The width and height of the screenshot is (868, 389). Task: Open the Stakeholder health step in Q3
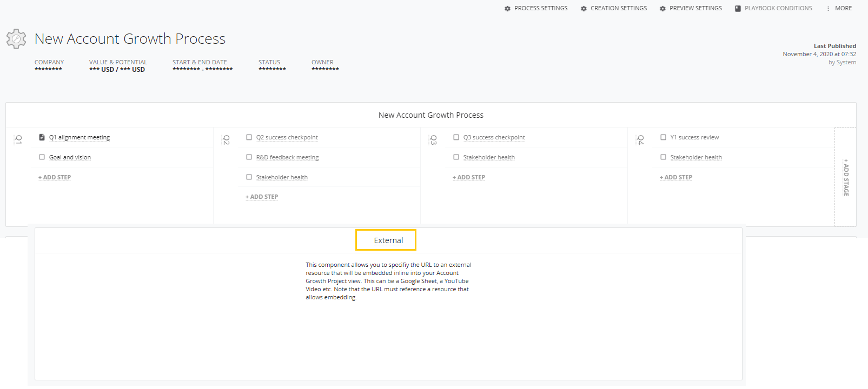(489, 157)
